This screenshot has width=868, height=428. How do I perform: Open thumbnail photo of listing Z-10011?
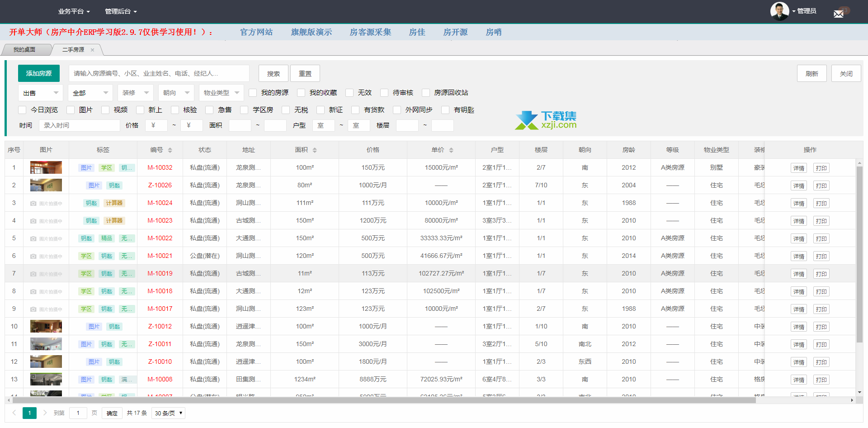coord(46,344)
